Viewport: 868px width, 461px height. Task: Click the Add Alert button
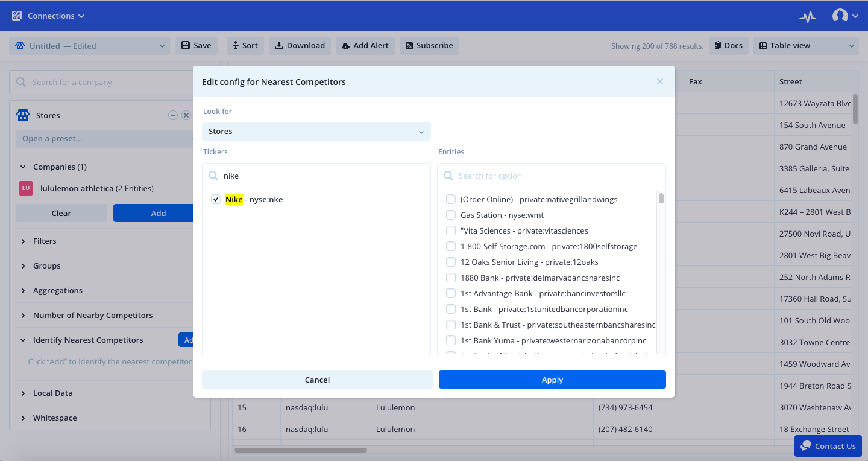365,46
